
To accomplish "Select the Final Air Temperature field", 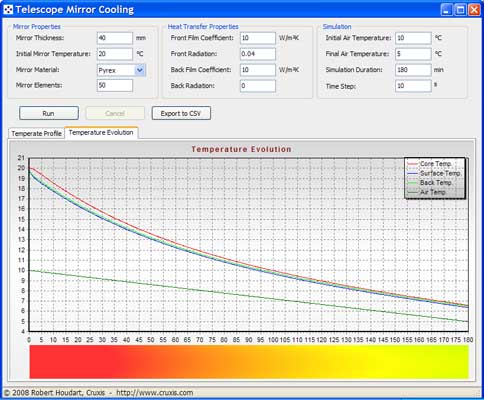I will tap(413, 54).
